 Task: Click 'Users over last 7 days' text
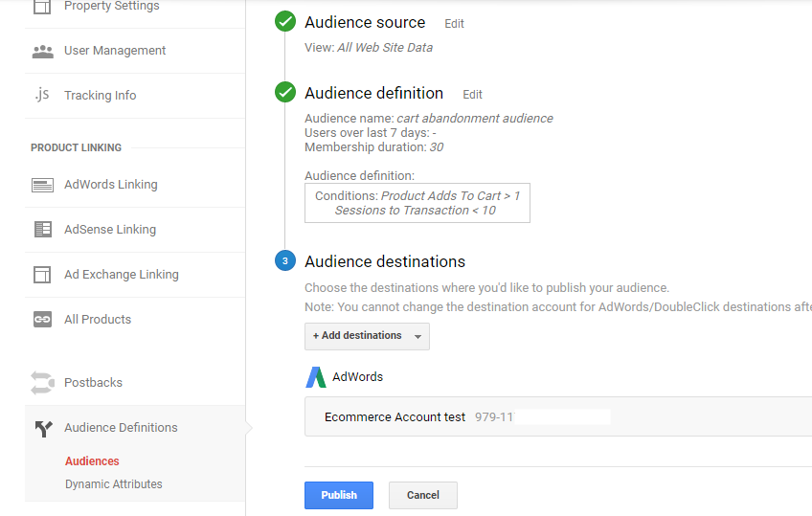(371, 133)
